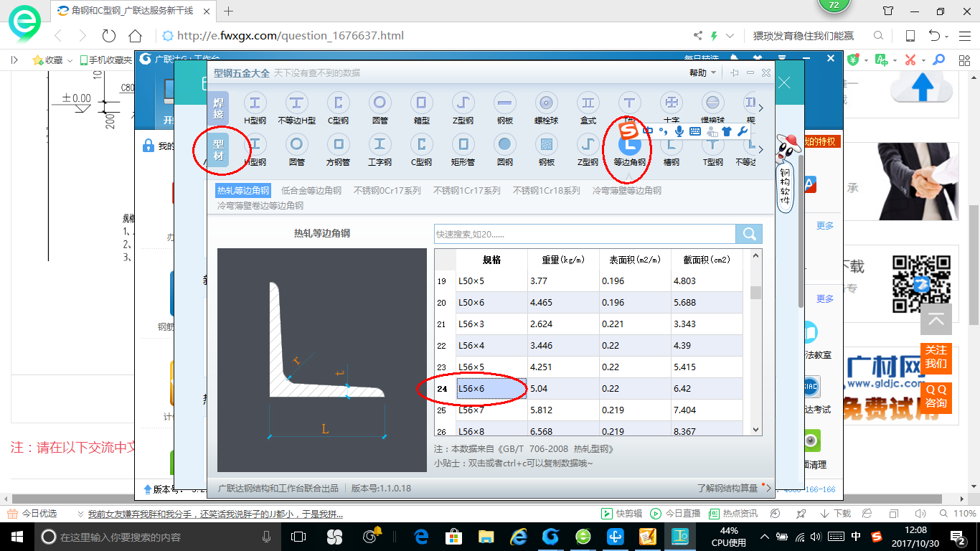Select 低合金等边角钢 sub-tab

point(311,191)
